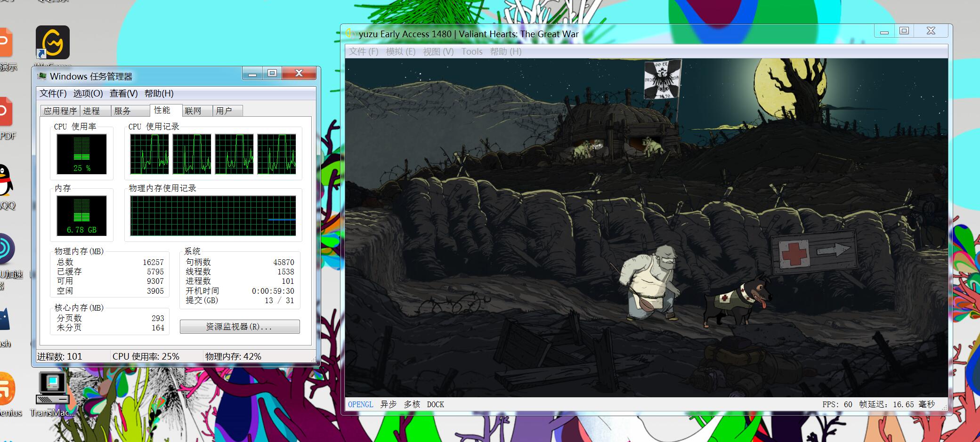
Task: Open the TransMac desktop icon
Action: [x=53, y=389]
